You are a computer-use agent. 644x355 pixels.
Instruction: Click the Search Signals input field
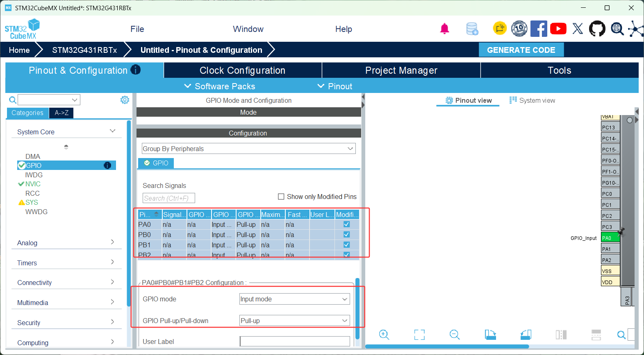coord(169,198)
